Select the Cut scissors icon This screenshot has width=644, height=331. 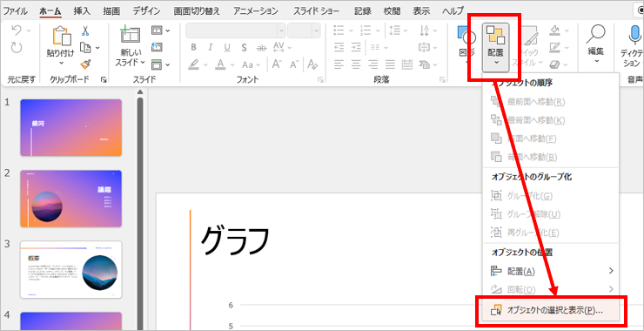(85, 30)
